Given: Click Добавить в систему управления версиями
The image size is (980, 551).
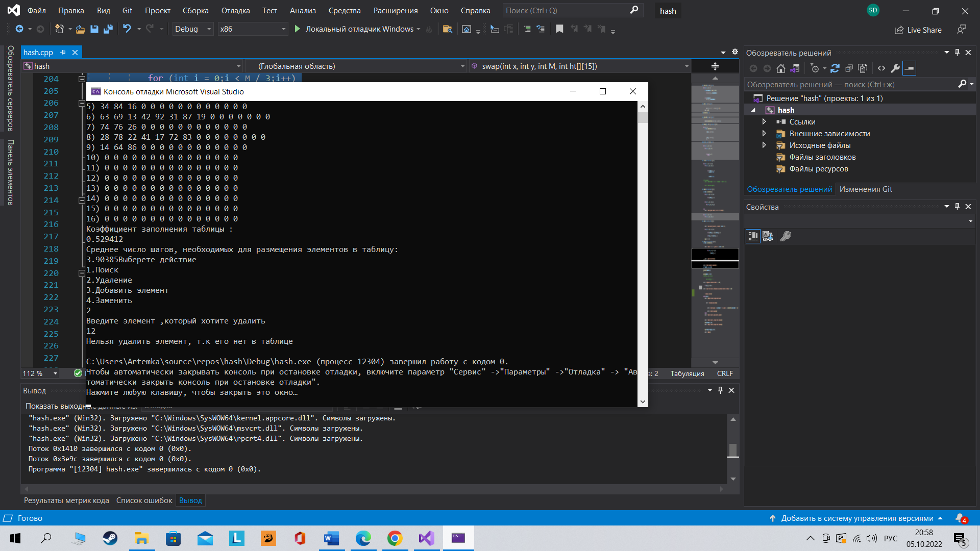Looking at the screenshot, I should [856, 518].
